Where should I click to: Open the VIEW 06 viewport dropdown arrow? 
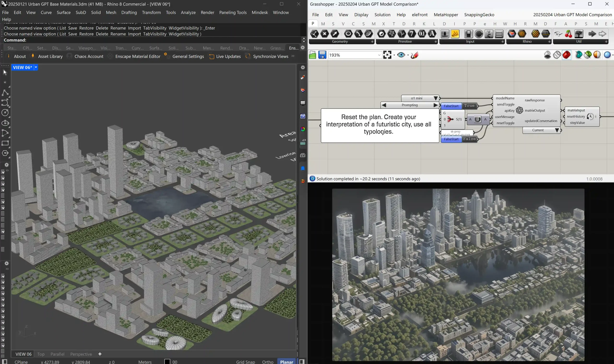pyautogui.click(x=36, y=67)
